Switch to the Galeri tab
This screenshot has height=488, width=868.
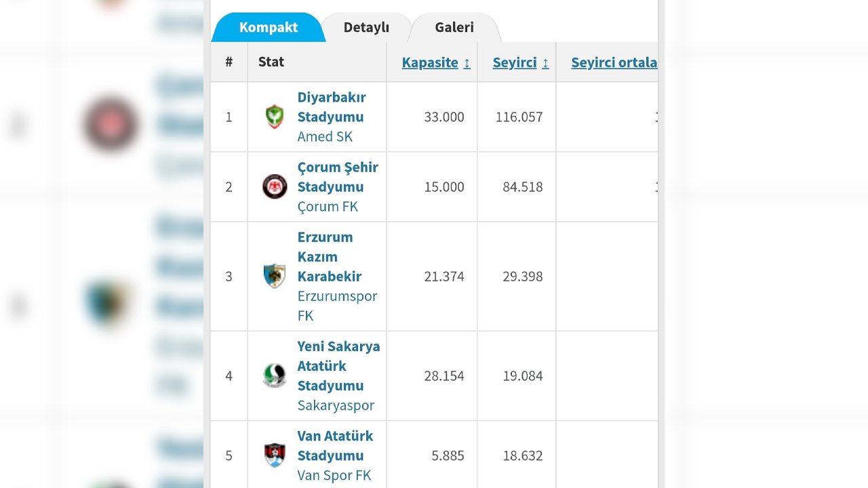click(x=454, y=27)
